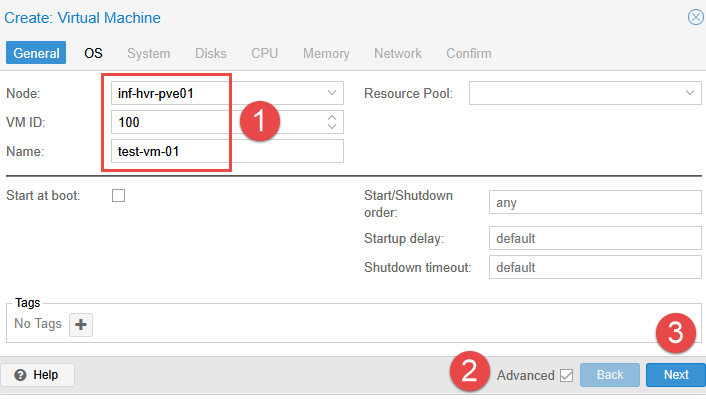Image resolution: width=706 pixels, height=399 pixels.
Task: Decrease VM ID with down arrow
Action: coord(332,127)
